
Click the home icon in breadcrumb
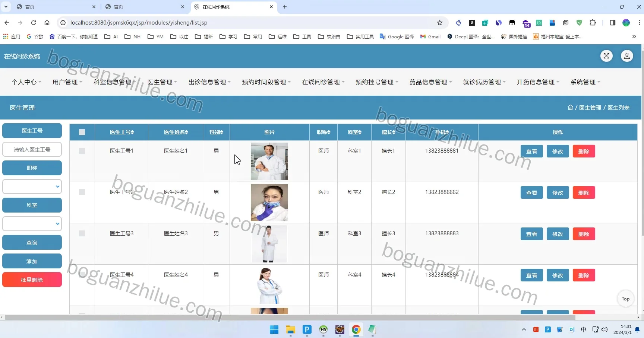(570, 108)
